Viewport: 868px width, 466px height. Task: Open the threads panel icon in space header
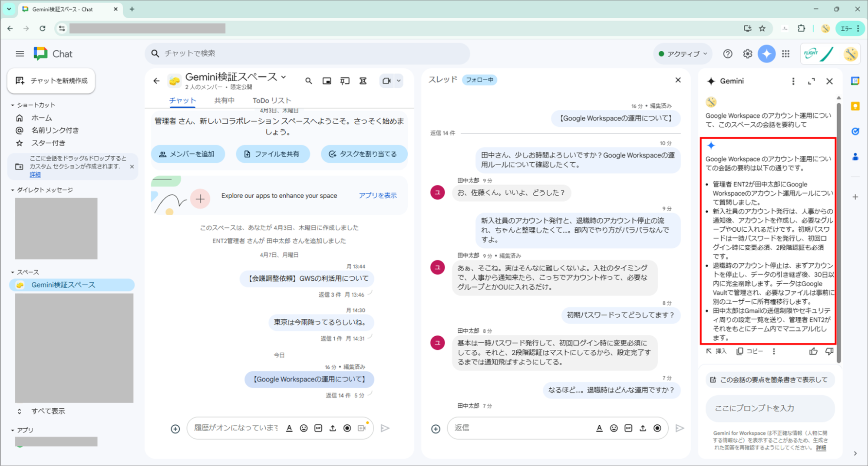click(x=345, y=81)
